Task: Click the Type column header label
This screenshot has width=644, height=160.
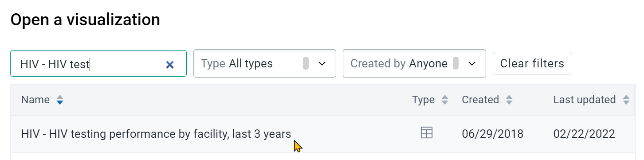Action: [423, 100]
